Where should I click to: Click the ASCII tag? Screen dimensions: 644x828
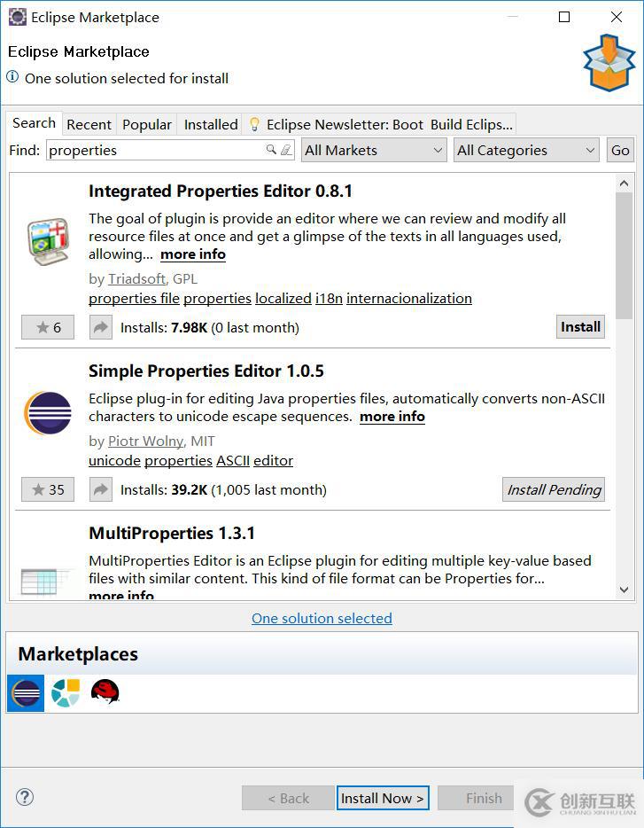[x=232, y=460]
